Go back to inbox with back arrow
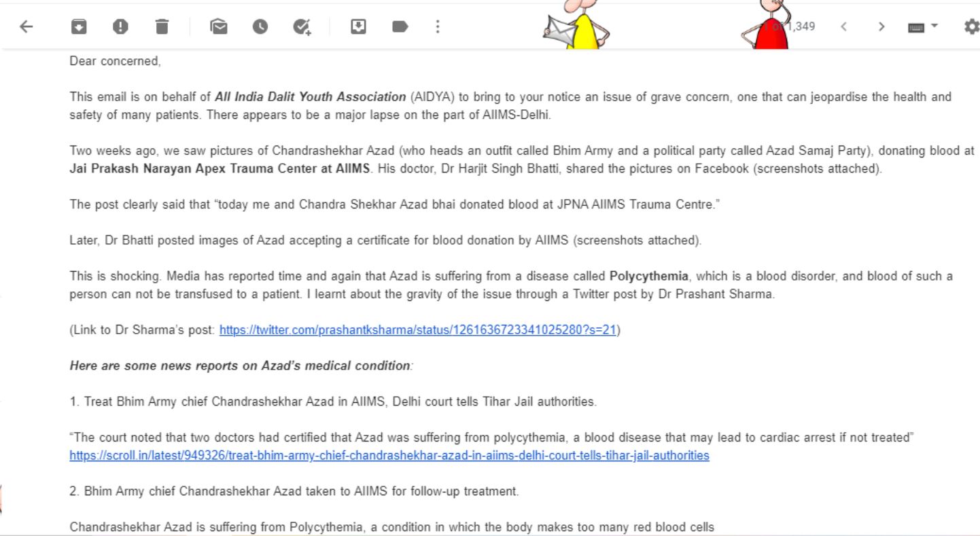This screenshot has width=980, height=536. tap(26, 26)
